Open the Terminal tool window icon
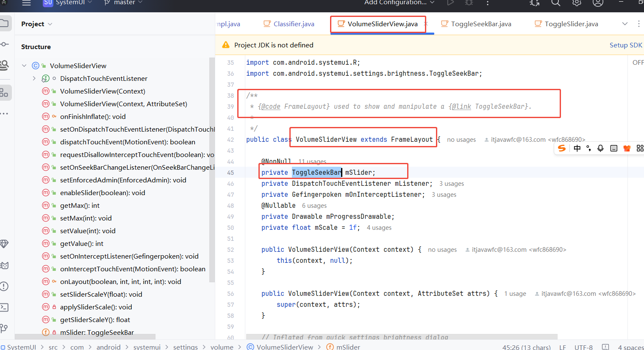The height and width of the screenshot is (350, 644). (4, 307)
